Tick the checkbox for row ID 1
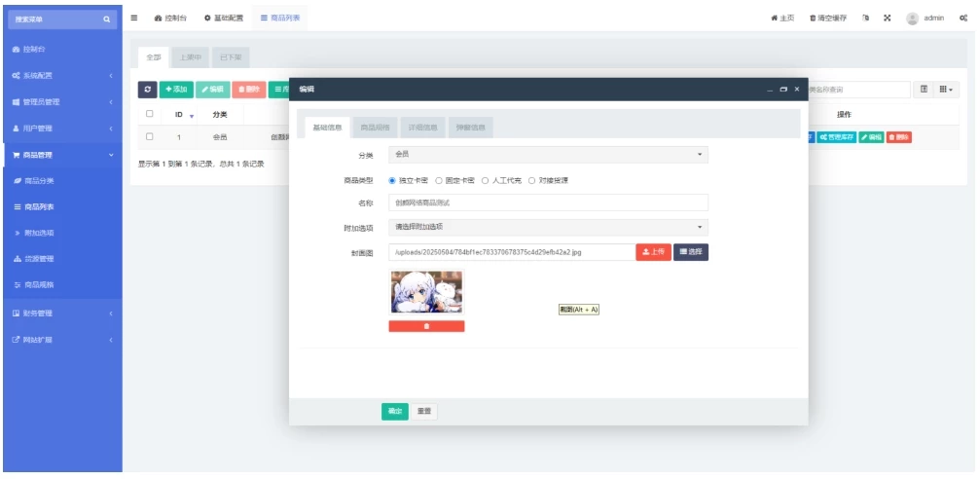Image resolution: width=980 pixels, height=479 pixels. 149,136
